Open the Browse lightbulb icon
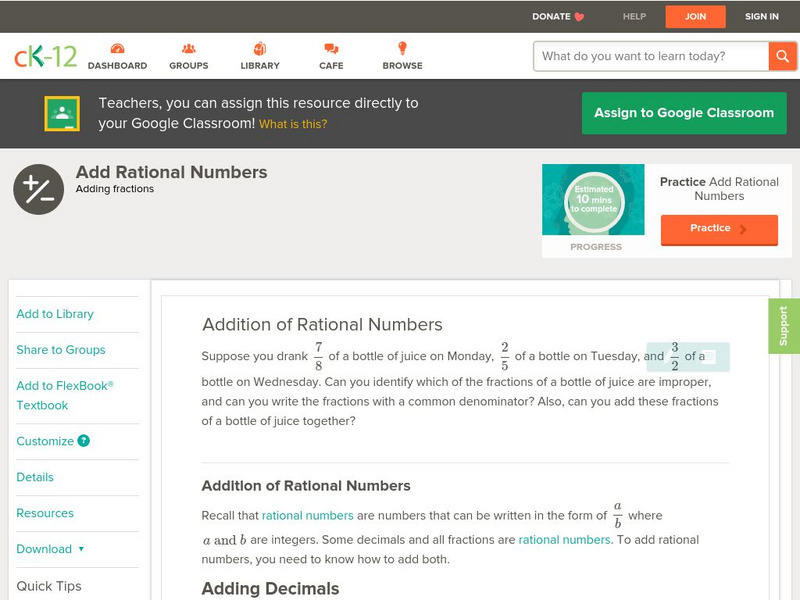800x600 pixels. pos(402,49)
